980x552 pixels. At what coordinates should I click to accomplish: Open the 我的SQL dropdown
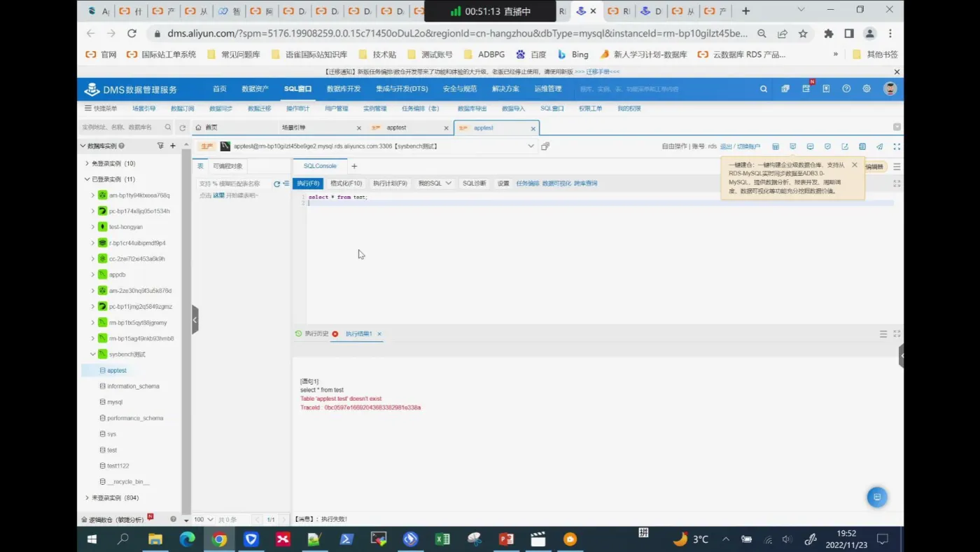(x=435, y=184)
